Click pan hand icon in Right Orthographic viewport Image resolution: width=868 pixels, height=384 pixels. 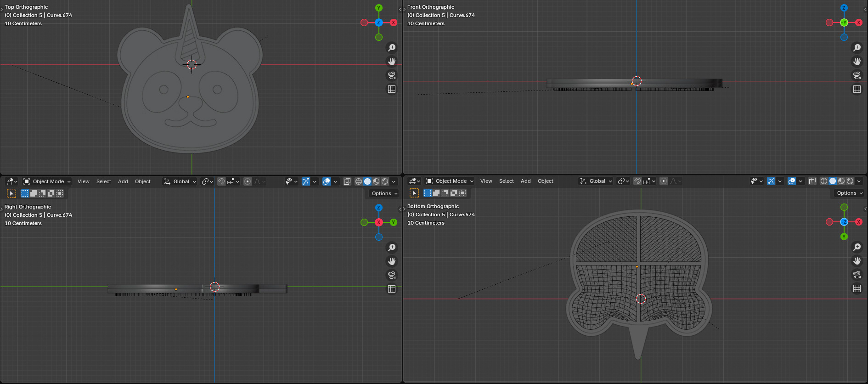pos(392,261)
